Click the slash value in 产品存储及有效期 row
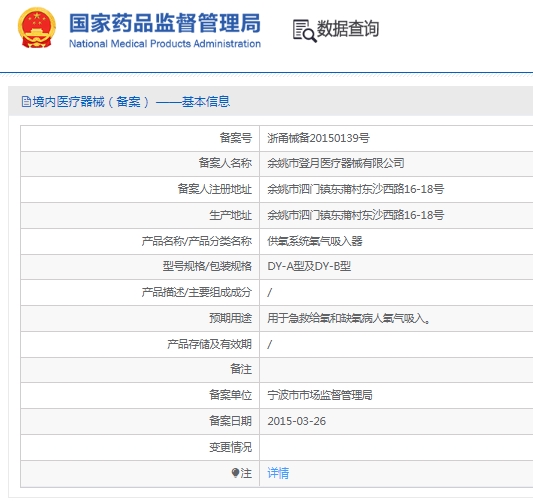Image resolution: width=533 pixels, height=501 pixels. tap(270, 345)
